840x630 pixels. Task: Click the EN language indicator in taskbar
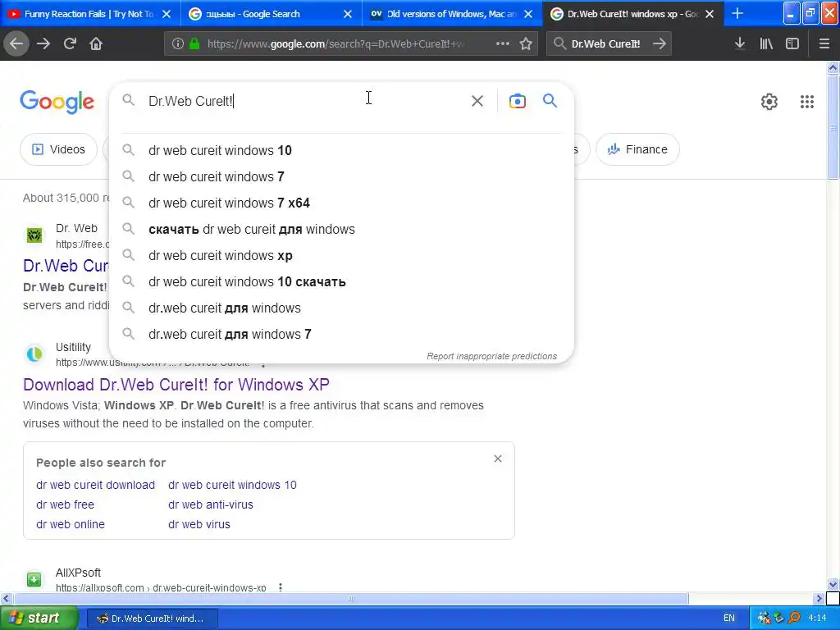729,618
